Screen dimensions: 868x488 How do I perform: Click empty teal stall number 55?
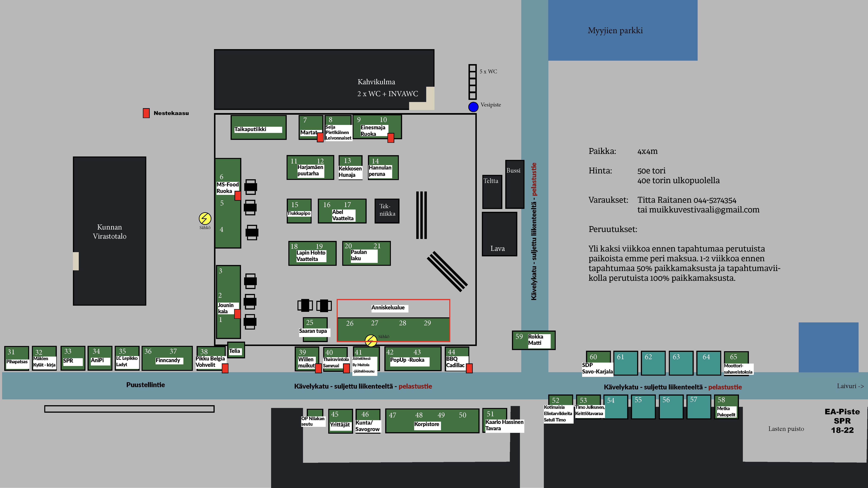pos(643,407)
